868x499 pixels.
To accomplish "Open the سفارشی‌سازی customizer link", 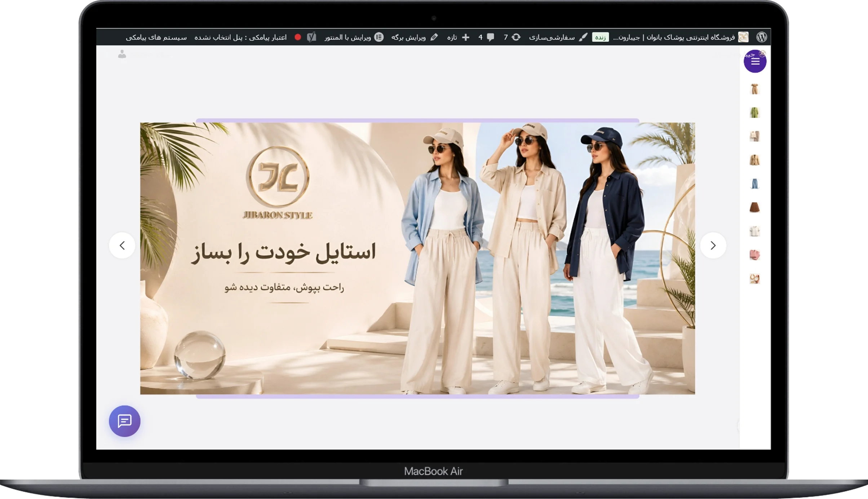I will (558, 37).
